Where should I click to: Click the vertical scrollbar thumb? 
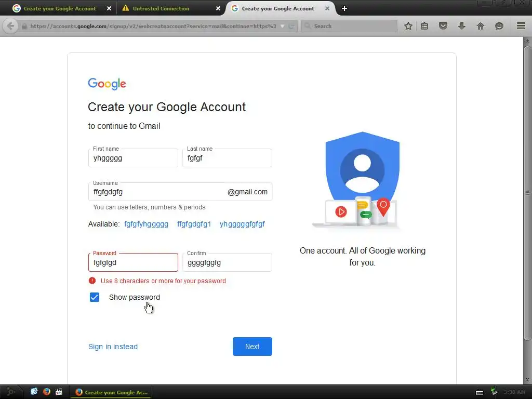[x=527, y=193]
